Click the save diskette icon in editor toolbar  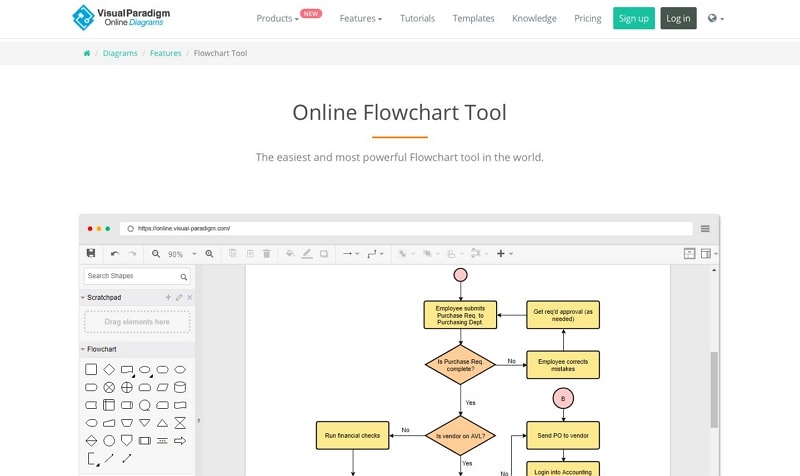coord(91,253)
